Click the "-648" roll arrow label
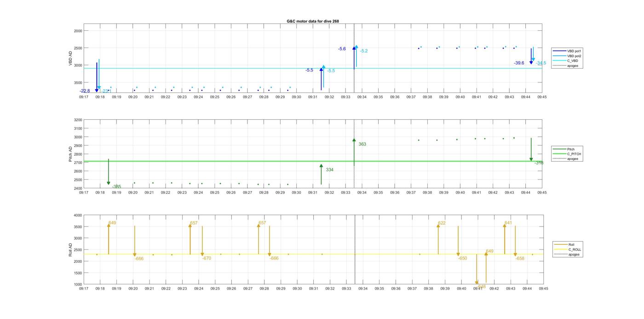Screen dimensions: 644x319 pyautogui.click(x=481, y=286)
